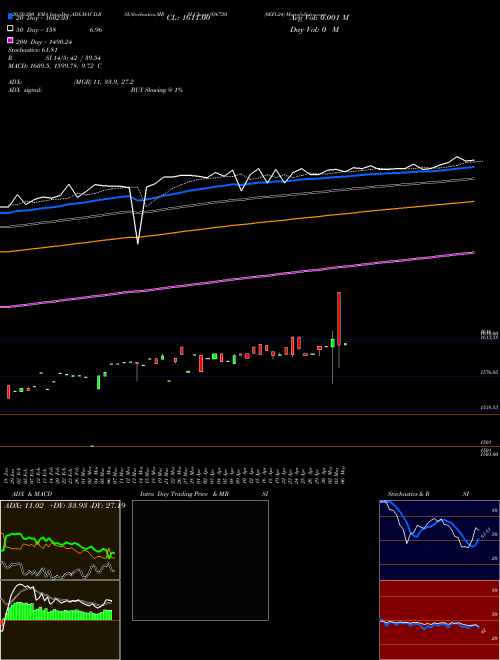Select the 'CL: 1611.00' closing price text
The image size is (500, 660).
pyautogui.click(x=188, y=18)
